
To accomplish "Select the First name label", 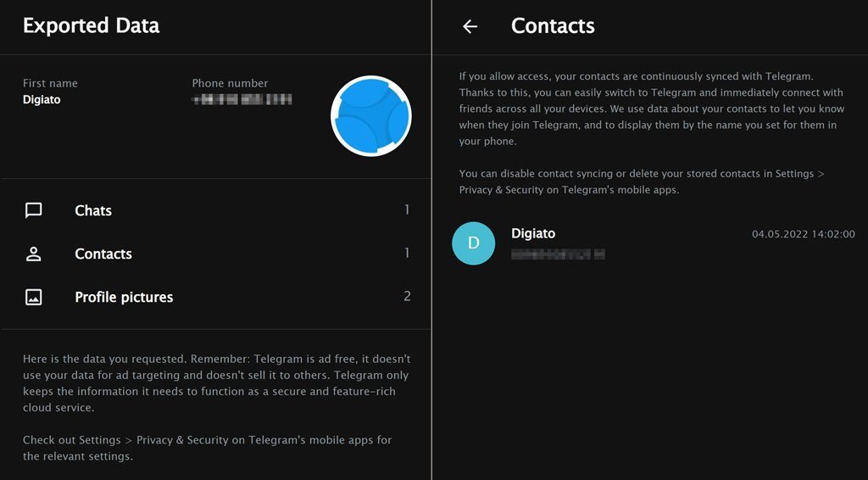I will tap(50, 83).
